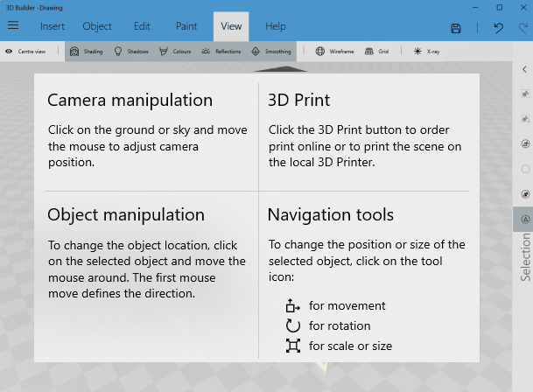Toggle the Colours display option
Viewport: 533px width, 392px height.
pos(175,52)
